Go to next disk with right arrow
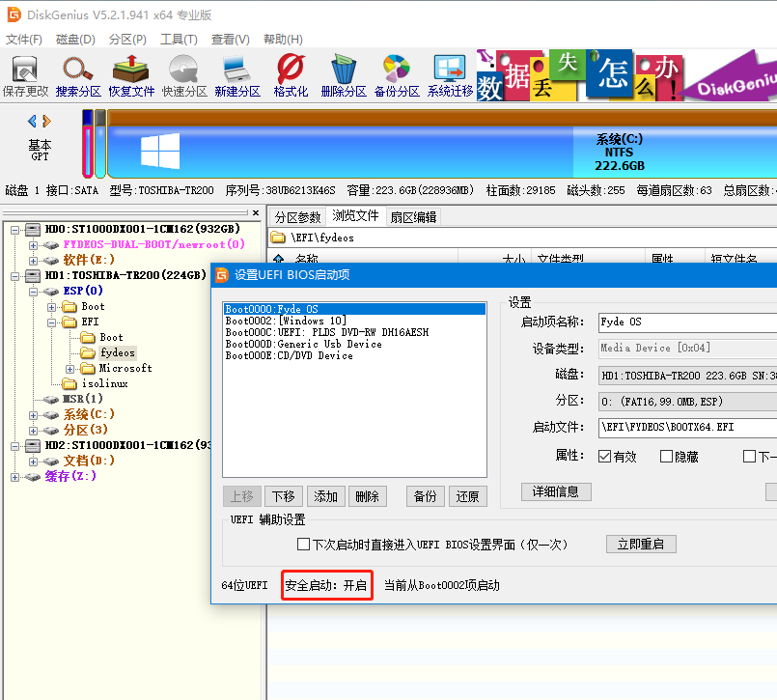Image resolution: width=777 pixels, height=700 pixels. click(46, 121)
